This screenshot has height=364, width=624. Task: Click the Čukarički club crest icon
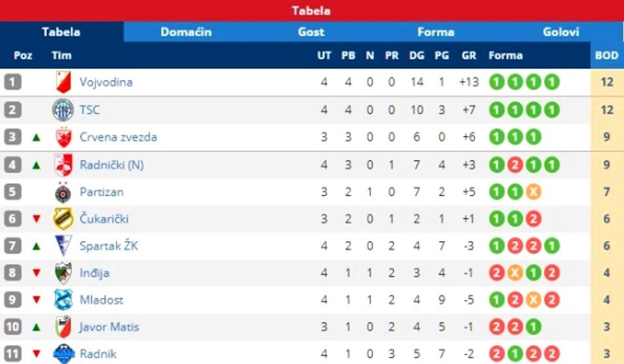coord(63,219)
